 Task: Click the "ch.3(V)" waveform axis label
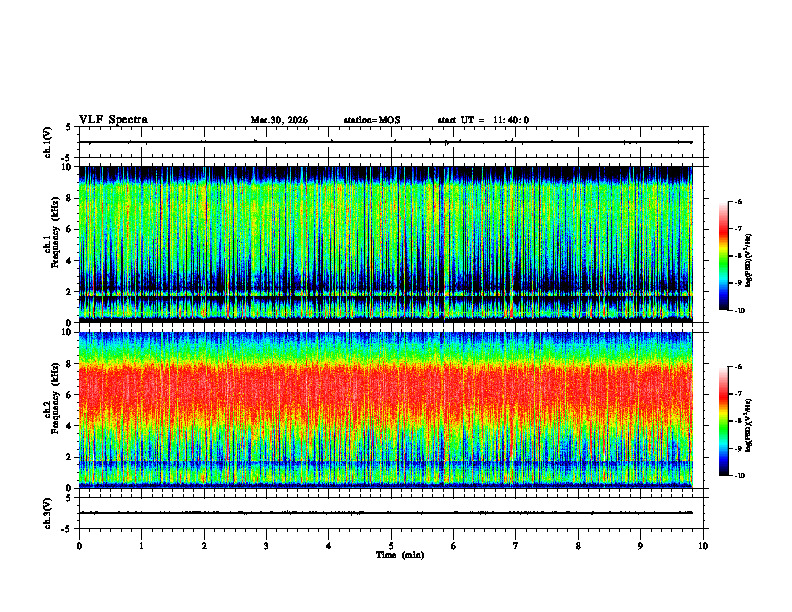(48, 514)
